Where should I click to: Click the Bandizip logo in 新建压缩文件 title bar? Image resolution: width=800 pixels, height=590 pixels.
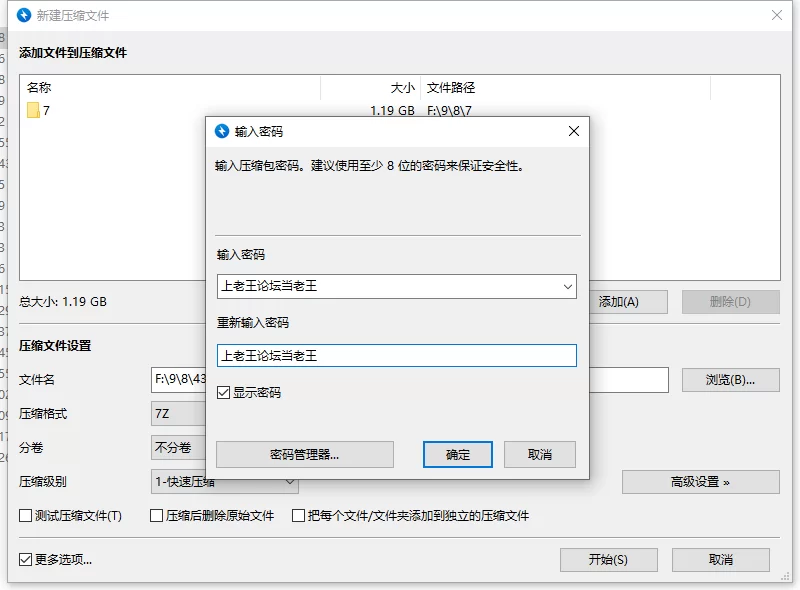click(24, 15)
